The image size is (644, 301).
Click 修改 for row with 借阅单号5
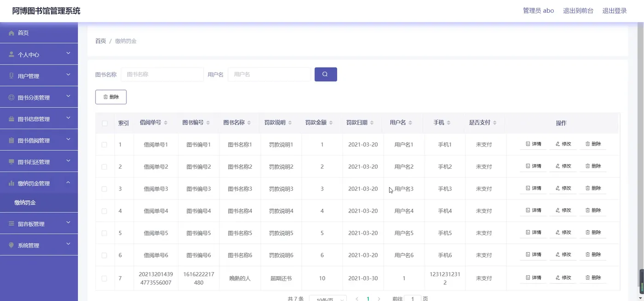click(x=563, y=233)
